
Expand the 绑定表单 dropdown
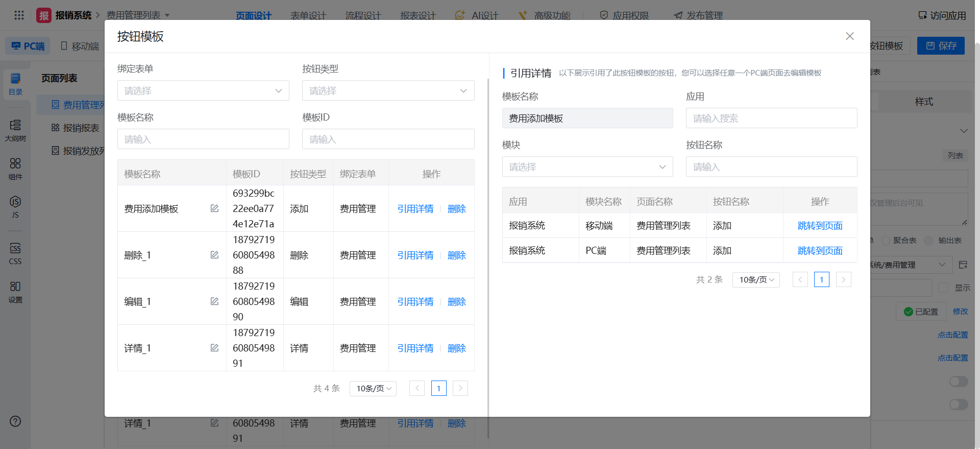click(x=203, y=90)
